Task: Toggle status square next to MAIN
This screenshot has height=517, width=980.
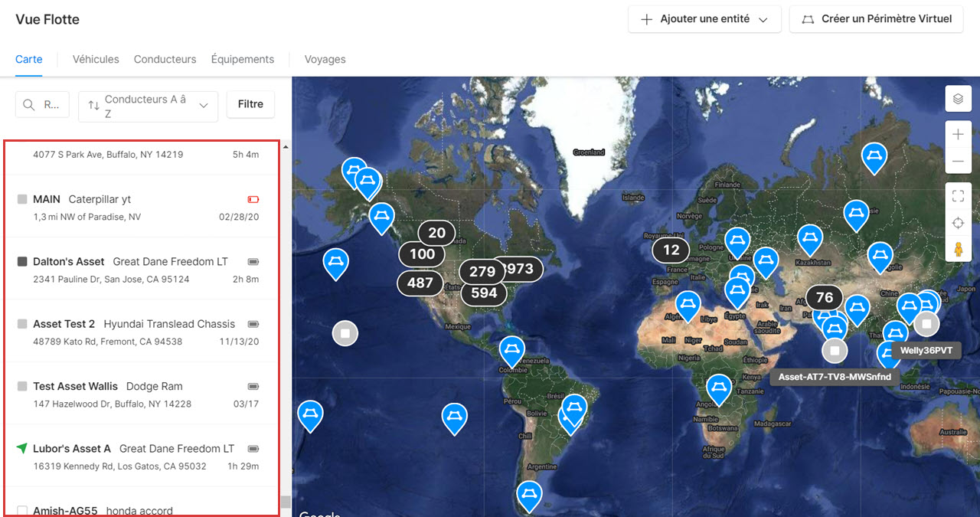Action: (x=22, y=199)
